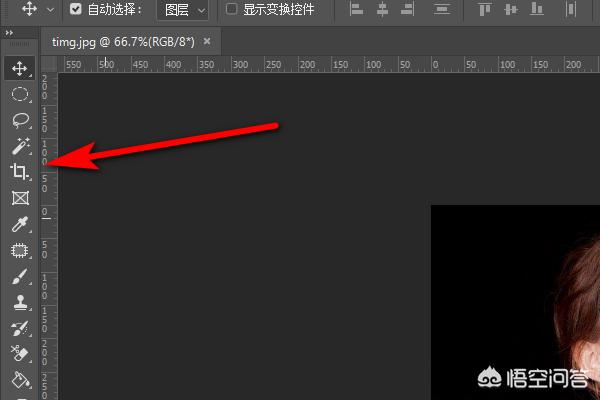Click the ruler origin corner box
Image resolution: width=600 pixels, height=400 pixels.
coord(49,64)
